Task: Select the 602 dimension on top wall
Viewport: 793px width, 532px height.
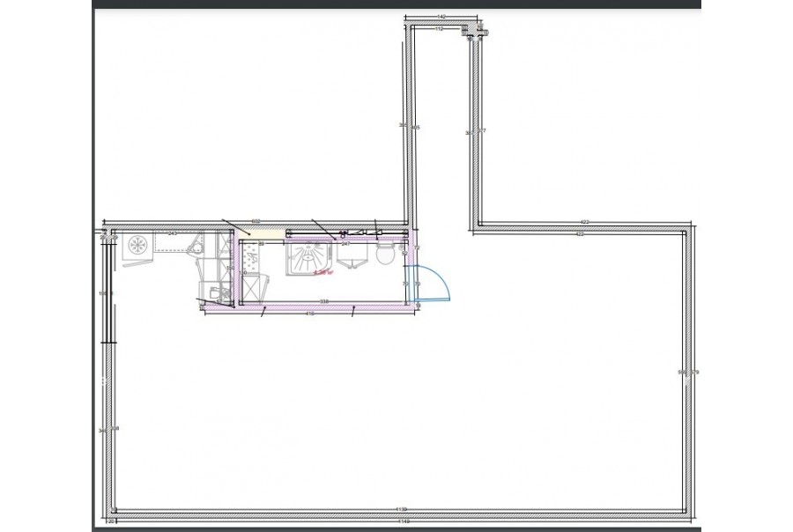Action: pos(256,221)
